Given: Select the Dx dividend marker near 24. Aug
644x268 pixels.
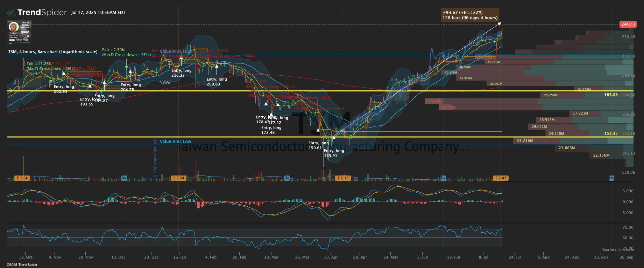Looking at the screenshot, I should coord(611,178).
